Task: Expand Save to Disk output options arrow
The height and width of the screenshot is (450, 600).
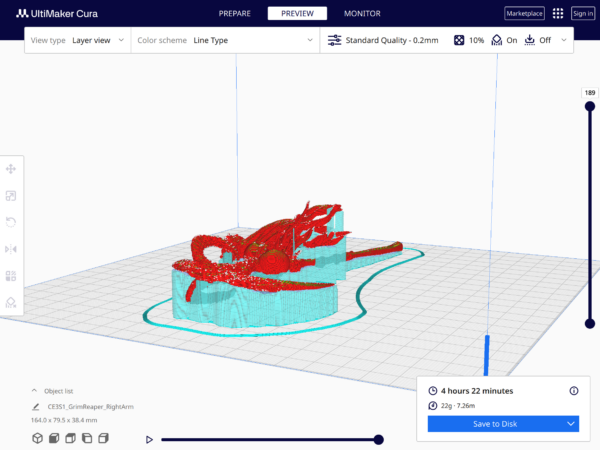Action: click(x=570, y=424)
